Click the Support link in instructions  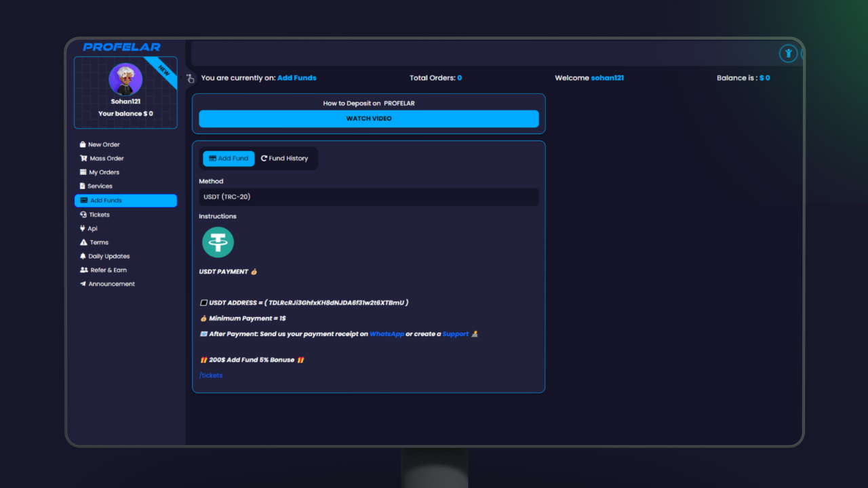pyautogui.click(x=456, y=334)
